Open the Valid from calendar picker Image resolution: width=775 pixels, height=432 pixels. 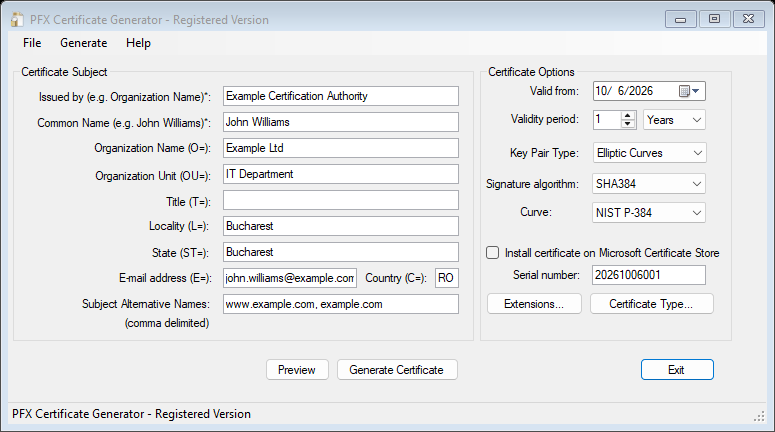click(x=689, y=91)
